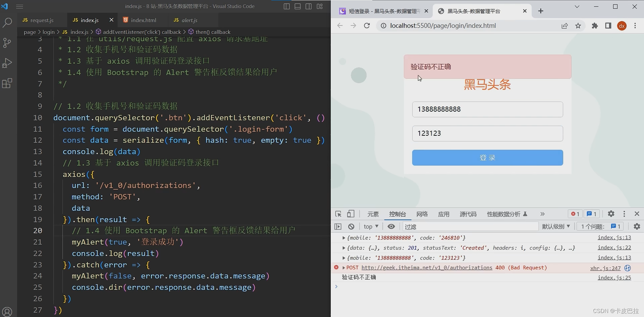Toggle live expression eye icon
The image size is (644, 317).
(391, 227)
